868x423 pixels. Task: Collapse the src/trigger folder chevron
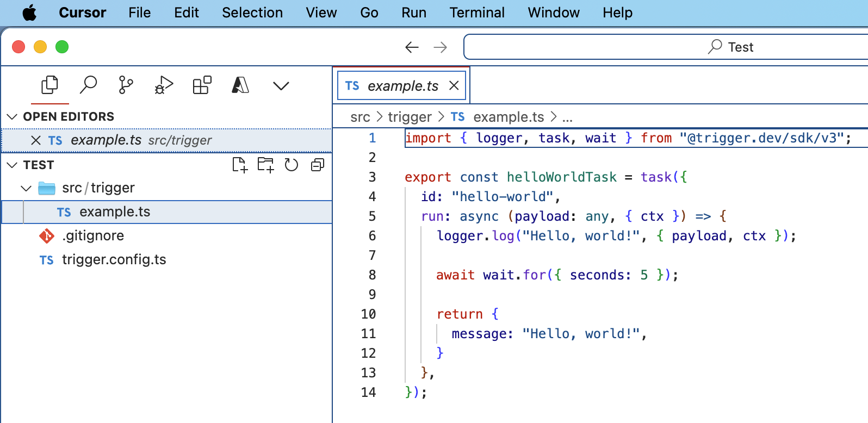click(x=26, y=188)
